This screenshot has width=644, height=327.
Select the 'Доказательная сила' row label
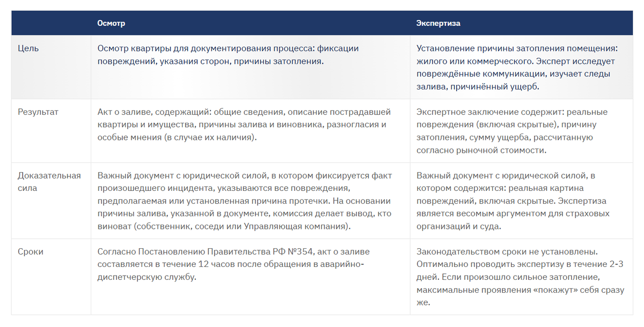pos(49,182)
